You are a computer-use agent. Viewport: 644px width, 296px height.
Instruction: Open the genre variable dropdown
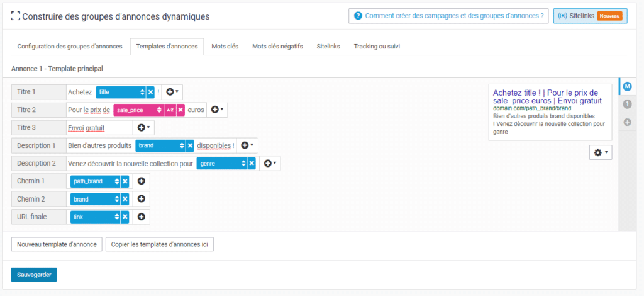pos(222,164)
